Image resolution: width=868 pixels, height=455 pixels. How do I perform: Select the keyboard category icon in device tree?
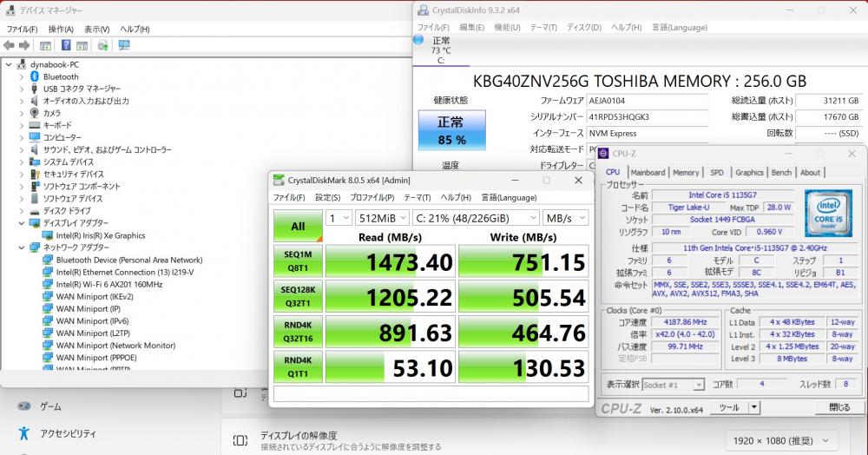(x=35, y=125)
